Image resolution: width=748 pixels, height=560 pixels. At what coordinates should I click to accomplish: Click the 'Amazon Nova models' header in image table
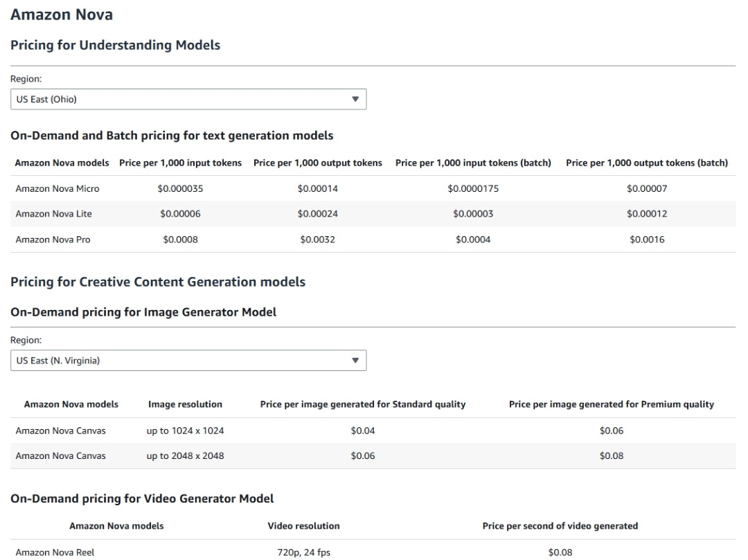click(x=71, y=405)
